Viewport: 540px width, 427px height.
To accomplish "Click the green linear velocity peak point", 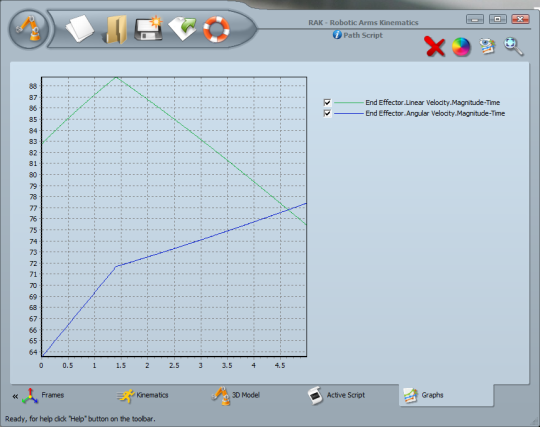I will pos(116,77).
